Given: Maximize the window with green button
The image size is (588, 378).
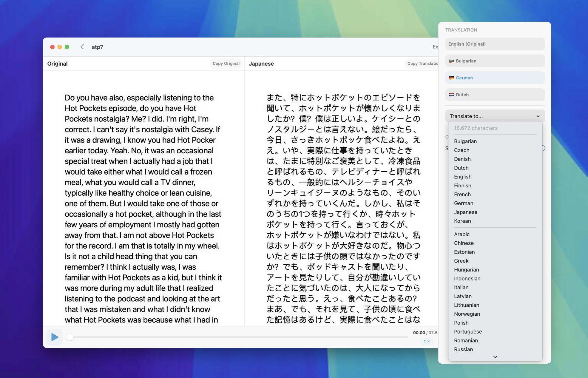Looking at the screenshot, I should click(67, 47).
